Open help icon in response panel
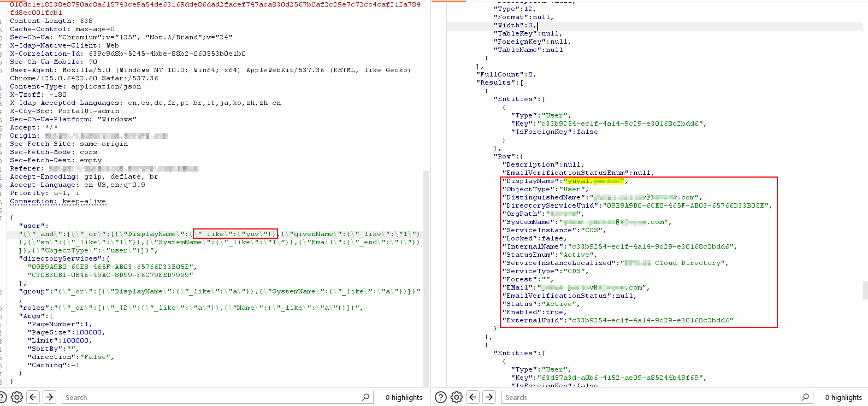The width and height of the screenshot is (868, 406). tap(441, 397)
